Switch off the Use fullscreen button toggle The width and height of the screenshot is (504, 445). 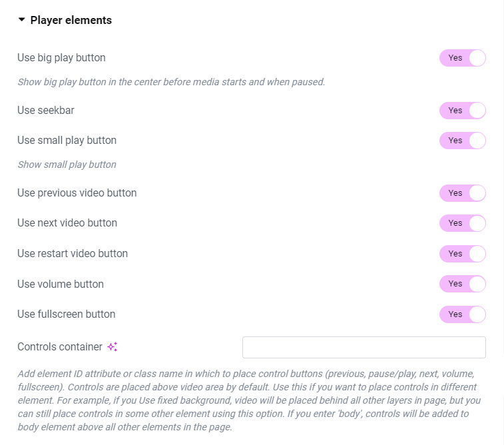[x=462, y=314]
